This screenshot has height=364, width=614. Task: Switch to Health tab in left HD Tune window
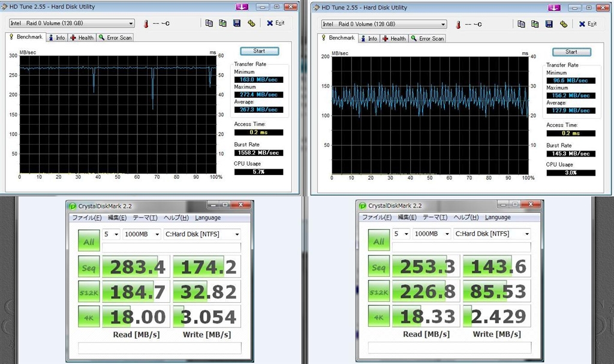click(x=82, y=38)
